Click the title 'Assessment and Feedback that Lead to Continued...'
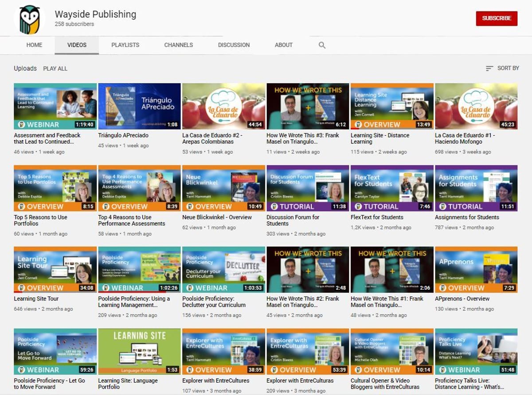 [47, 138]
